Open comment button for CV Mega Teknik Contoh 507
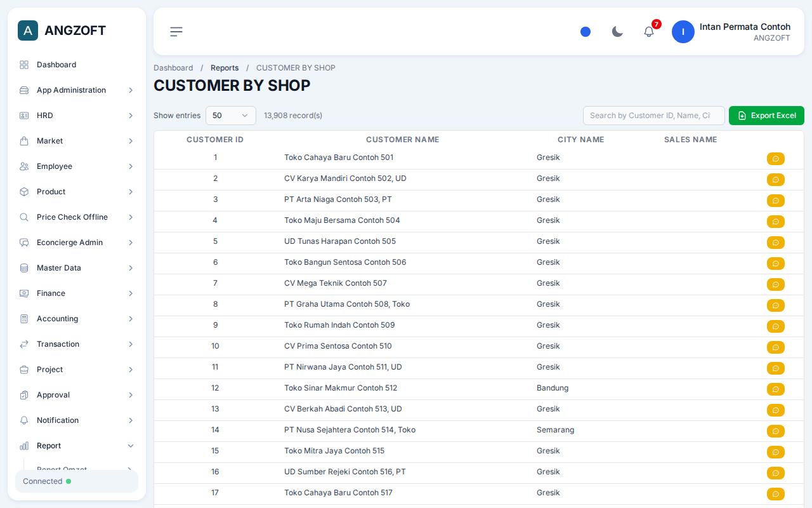 776,284
